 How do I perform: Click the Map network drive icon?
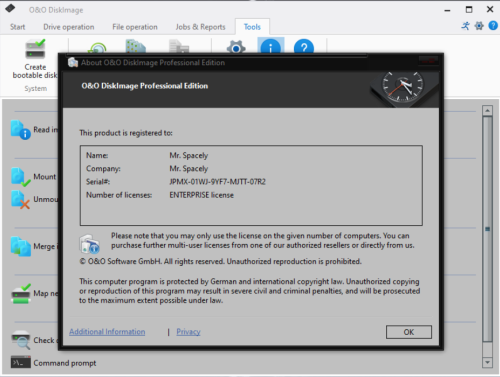[21, 294]
